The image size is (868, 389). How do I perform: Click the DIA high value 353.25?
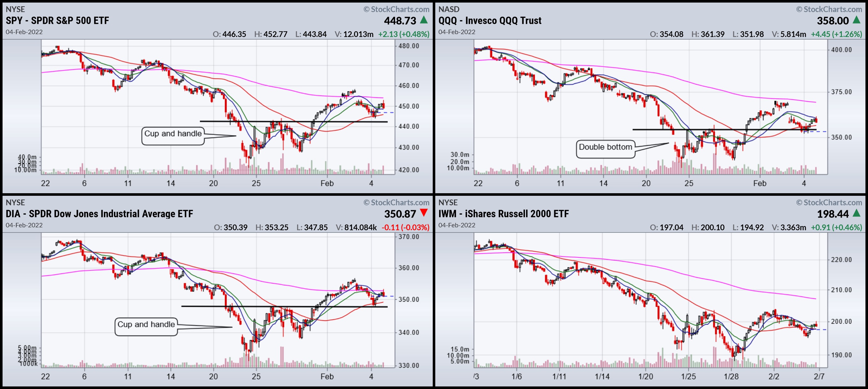click(276, 228)
